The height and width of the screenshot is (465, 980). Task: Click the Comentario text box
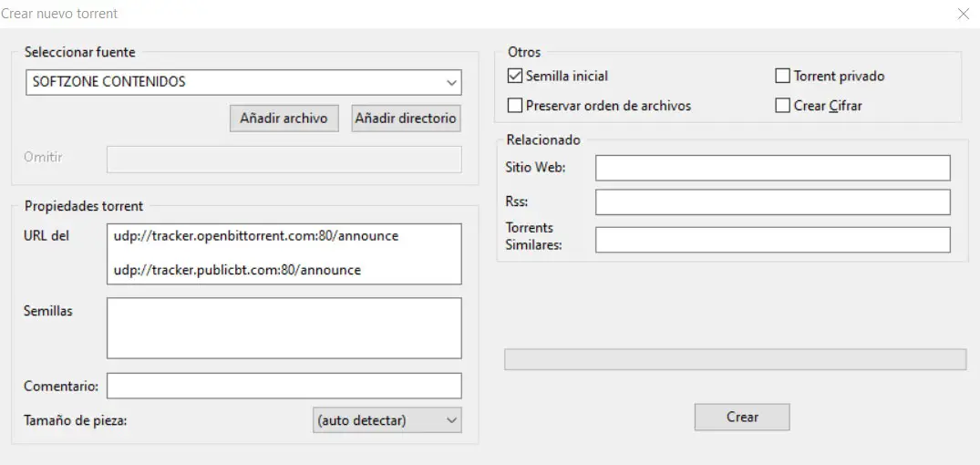point(284,386)
